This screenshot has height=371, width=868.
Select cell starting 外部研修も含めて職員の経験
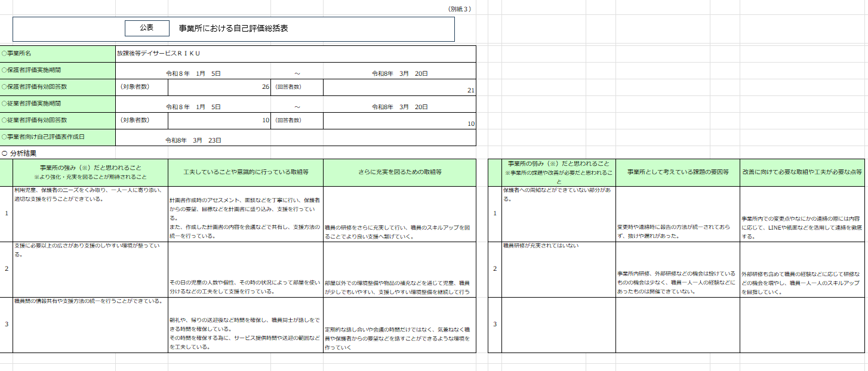point(802,269)
